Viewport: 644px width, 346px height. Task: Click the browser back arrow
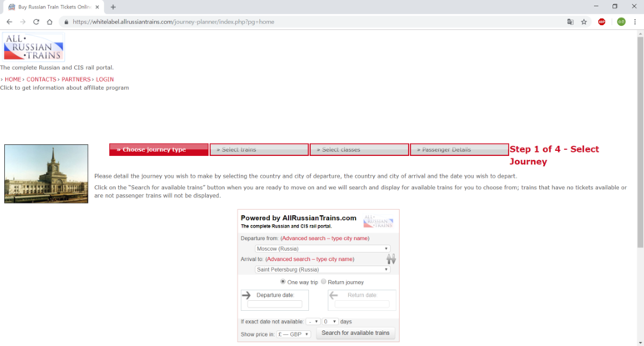[9, 22]
